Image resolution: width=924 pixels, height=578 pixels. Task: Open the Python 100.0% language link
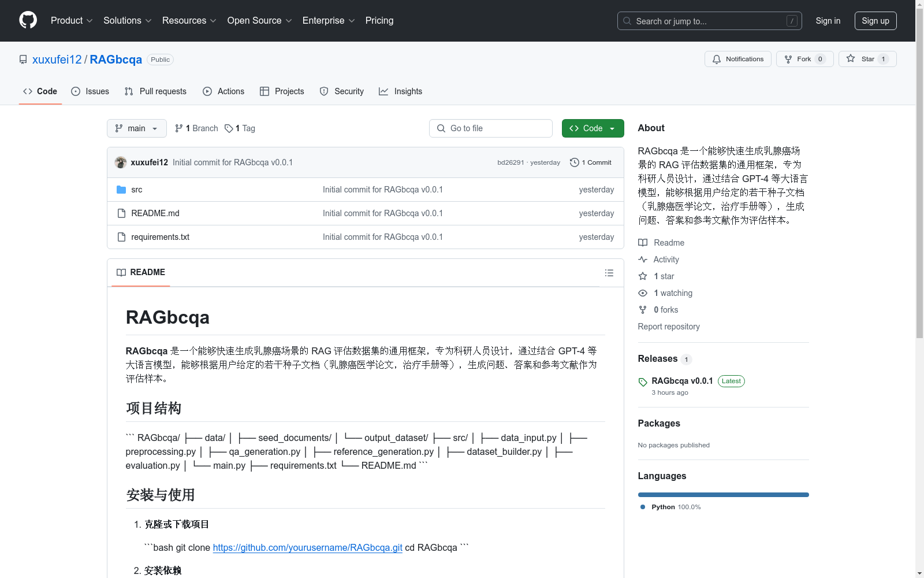click(670, 507)
